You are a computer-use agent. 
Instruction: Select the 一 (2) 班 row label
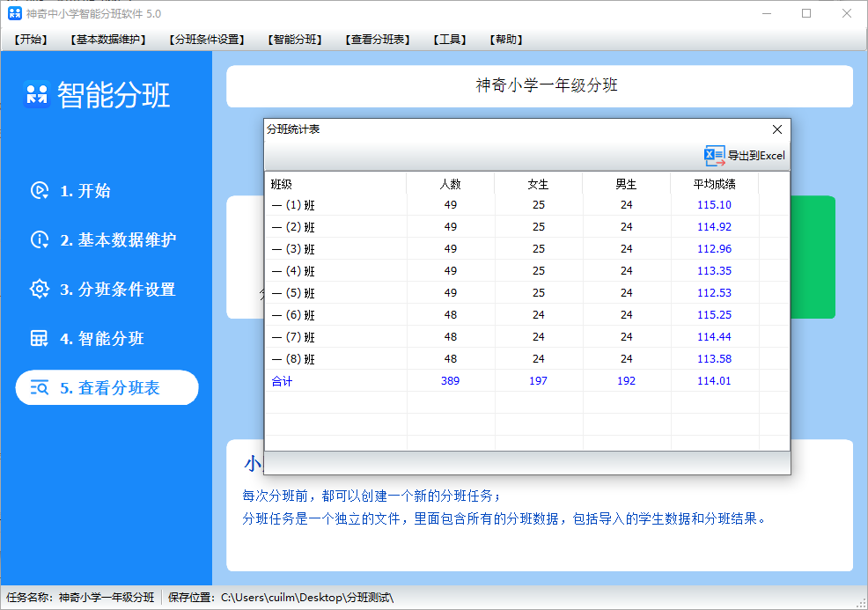(x=293, y=227)
